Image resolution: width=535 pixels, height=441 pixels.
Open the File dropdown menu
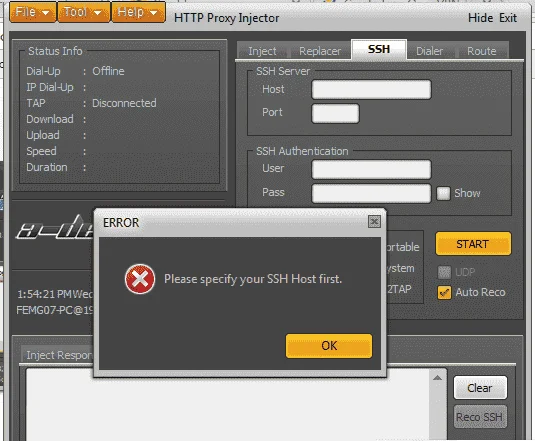coord(33,12)
